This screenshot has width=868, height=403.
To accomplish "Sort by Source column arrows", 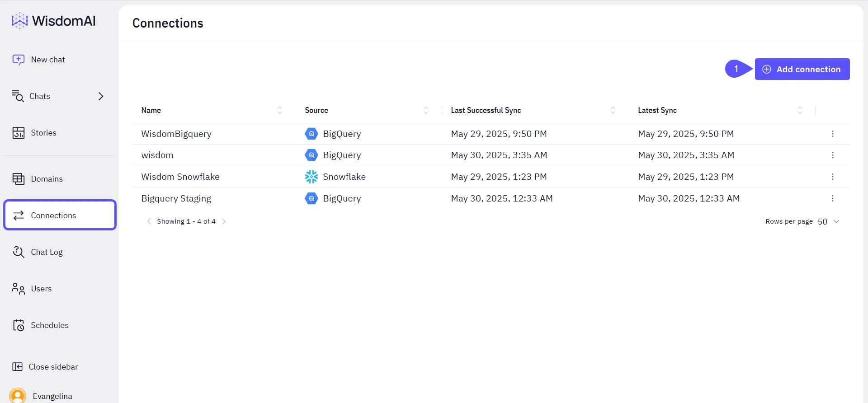I will coord(426,110).
